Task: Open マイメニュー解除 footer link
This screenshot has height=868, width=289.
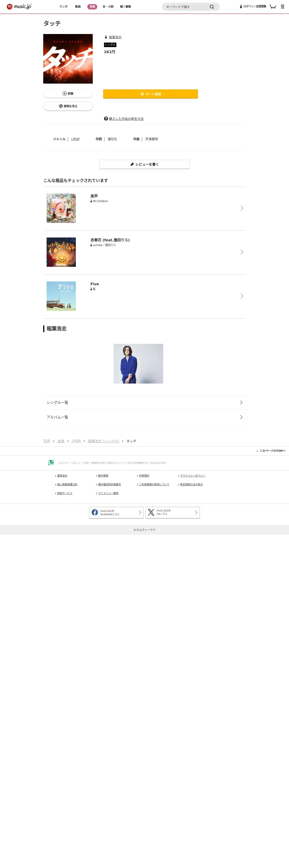Action: 108,493
